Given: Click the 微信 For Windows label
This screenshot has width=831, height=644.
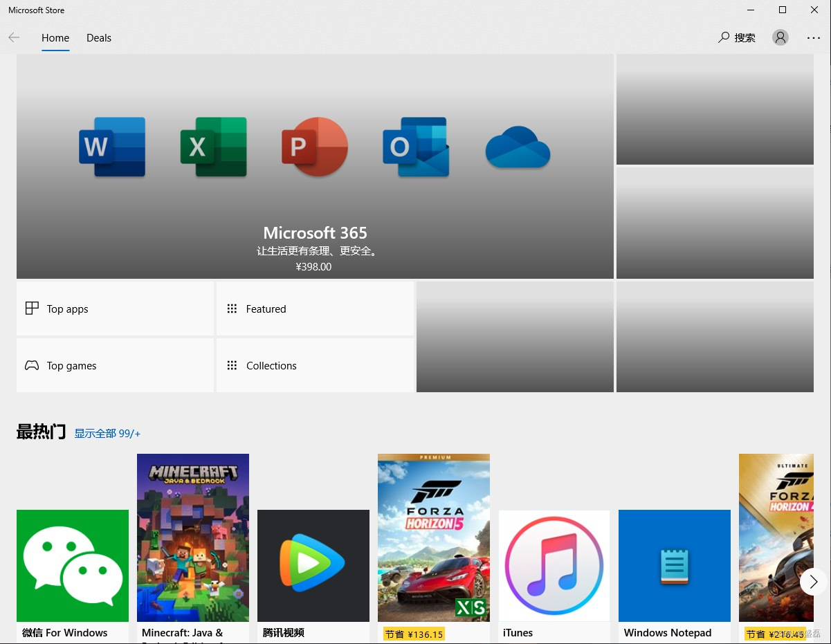Looking at the screenshot, I should 65,632.
